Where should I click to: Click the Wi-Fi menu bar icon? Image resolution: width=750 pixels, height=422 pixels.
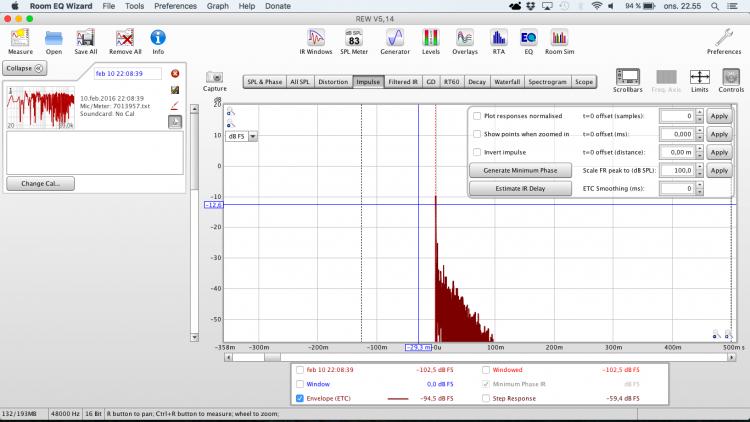click(x=596, y=6)
